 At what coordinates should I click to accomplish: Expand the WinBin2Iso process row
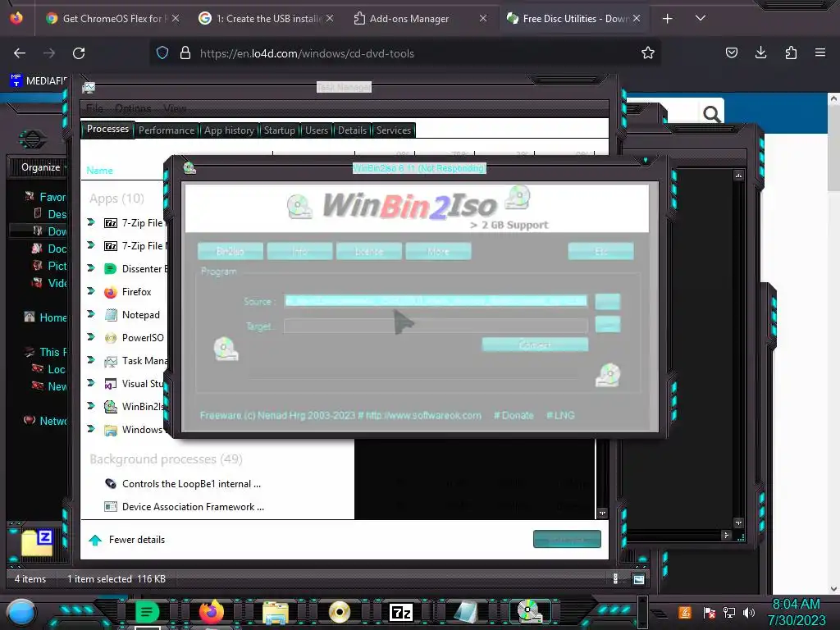[x=91, y=406]
